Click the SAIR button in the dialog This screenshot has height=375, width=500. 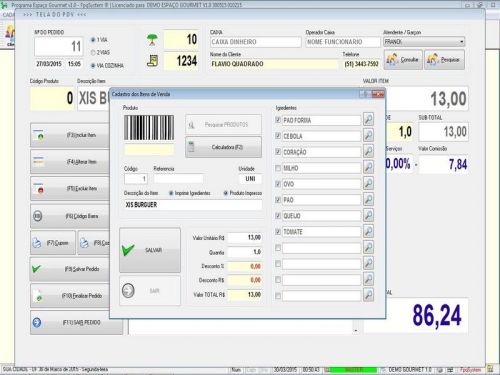pos(150,291)
